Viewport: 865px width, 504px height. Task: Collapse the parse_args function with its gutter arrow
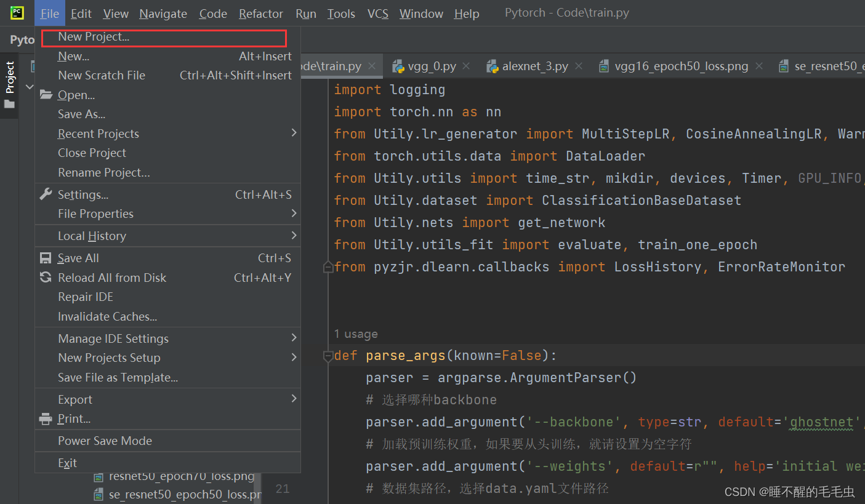[x=328, y=355]
